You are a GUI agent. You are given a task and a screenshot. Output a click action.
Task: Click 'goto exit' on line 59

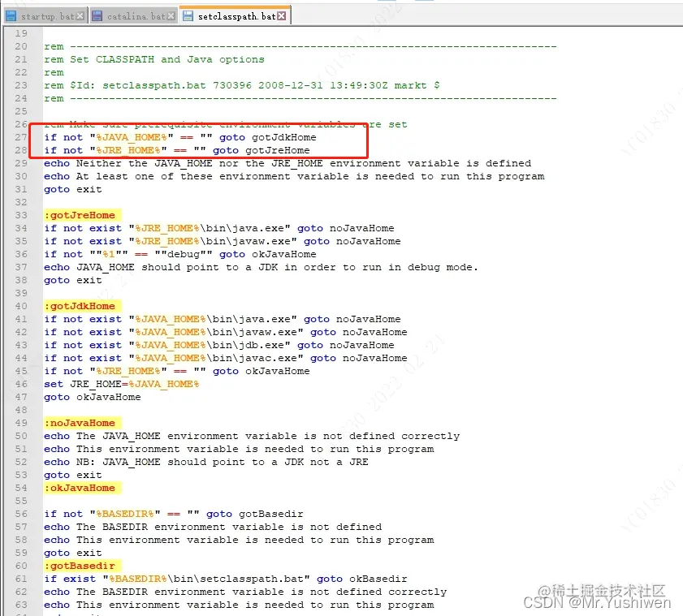73,553
